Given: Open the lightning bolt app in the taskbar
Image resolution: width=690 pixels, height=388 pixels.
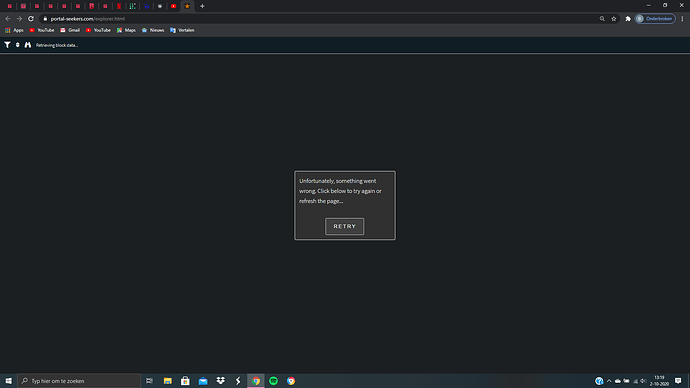Looking at the screenshot, I should pos(238,381).
